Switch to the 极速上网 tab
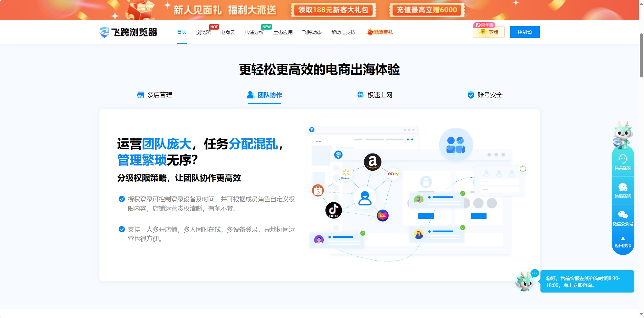Viewport: 644px width, 318px height. point(375,95)
